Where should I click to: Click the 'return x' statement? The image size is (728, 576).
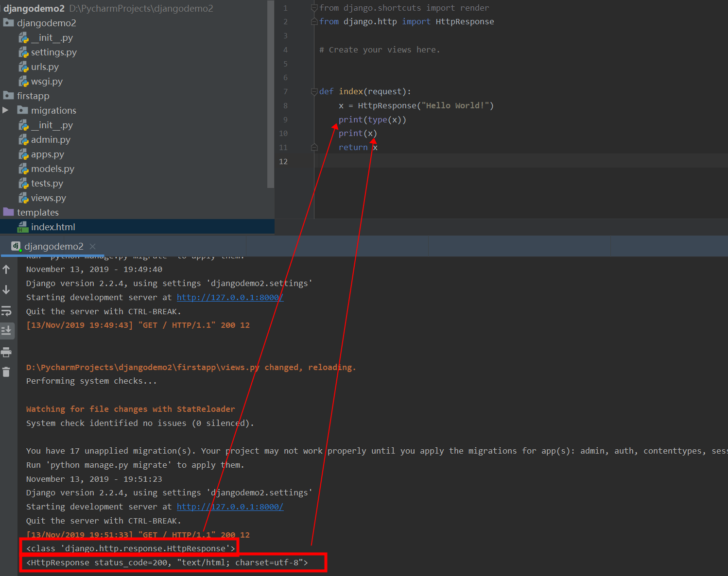358,147
